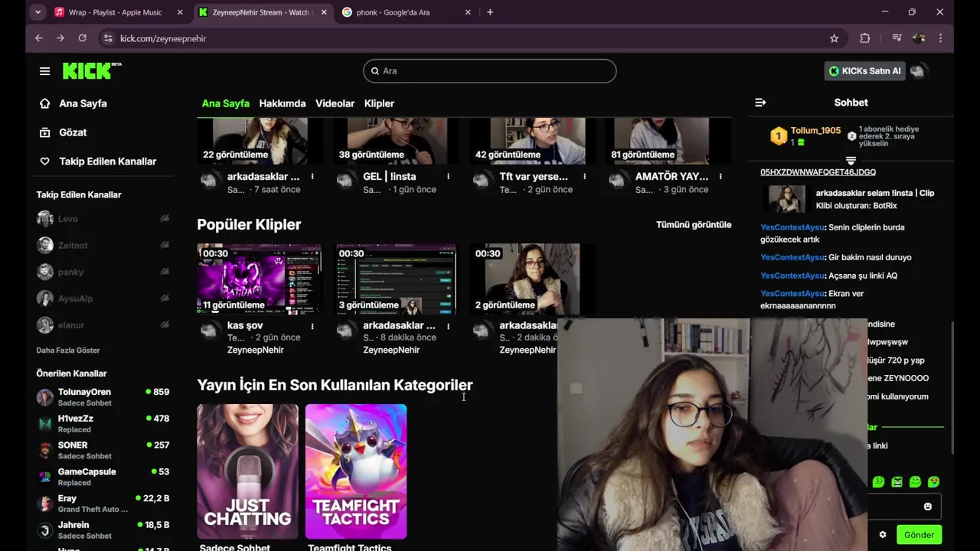Close the ZeyneepNehir Stream tab
The image size is (980, 551).
coord(324,12)
